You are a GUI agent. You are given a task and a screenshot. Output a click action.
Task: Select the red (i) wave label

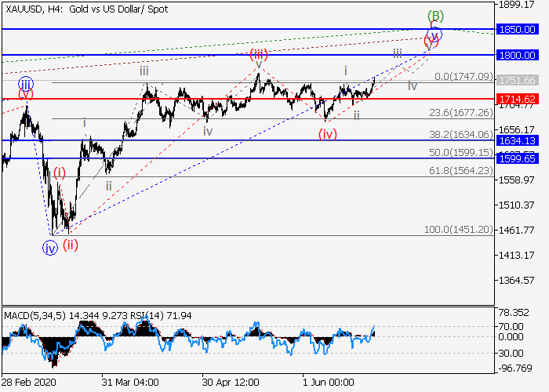(60, 172)
